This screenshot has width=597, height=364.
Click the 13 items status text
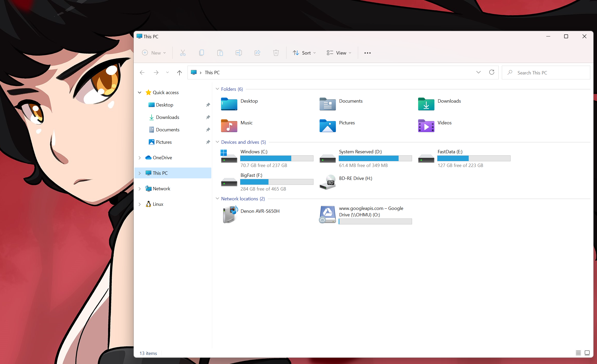pos(148,353)
